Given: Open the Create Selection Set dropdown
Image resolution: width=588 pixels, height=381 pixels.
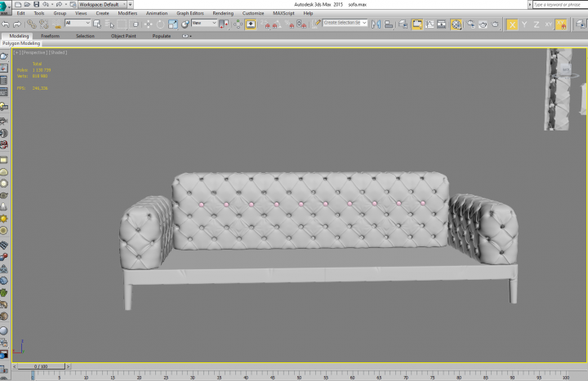Looking at the screenshot, I should tap(345, 23).
